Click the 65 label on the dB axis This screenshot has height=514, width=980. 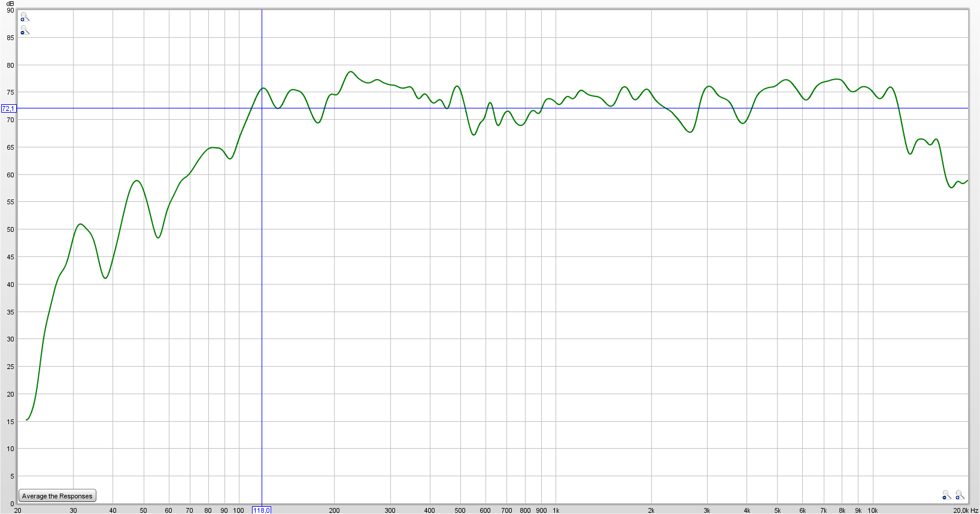point(10,147)
